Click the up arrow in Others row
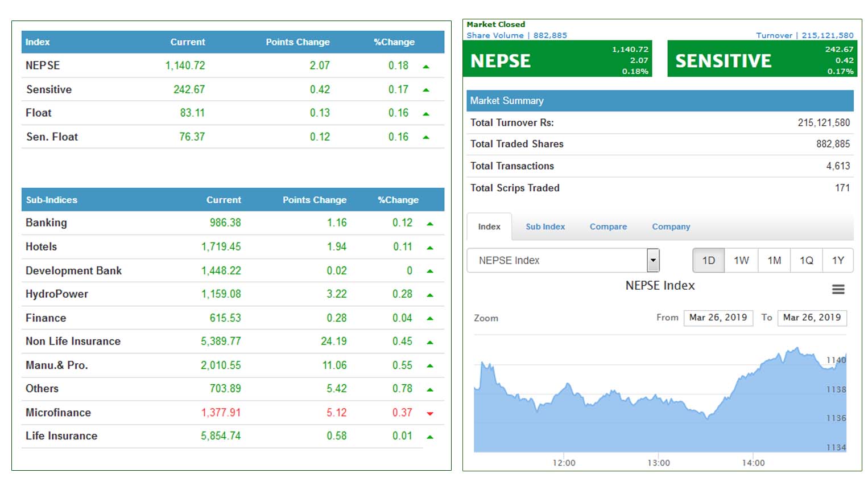The width and height of the screenshot is (868, 481). pyautogui.click(x=430, y=389)
